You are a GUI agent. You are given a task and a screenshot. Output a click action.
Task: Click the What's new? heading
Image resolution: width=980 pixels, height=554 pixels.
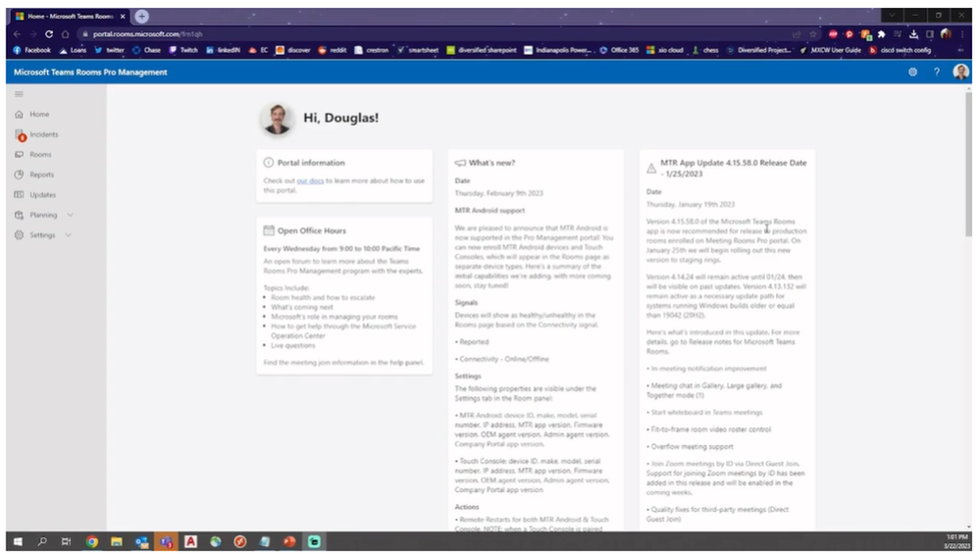point(491,163)
